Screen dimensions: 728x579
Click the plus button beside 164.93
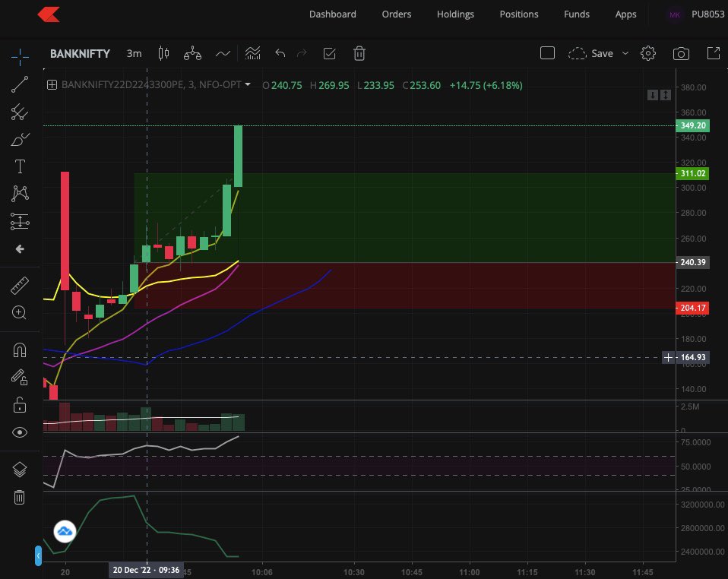[x=668, y=358]
